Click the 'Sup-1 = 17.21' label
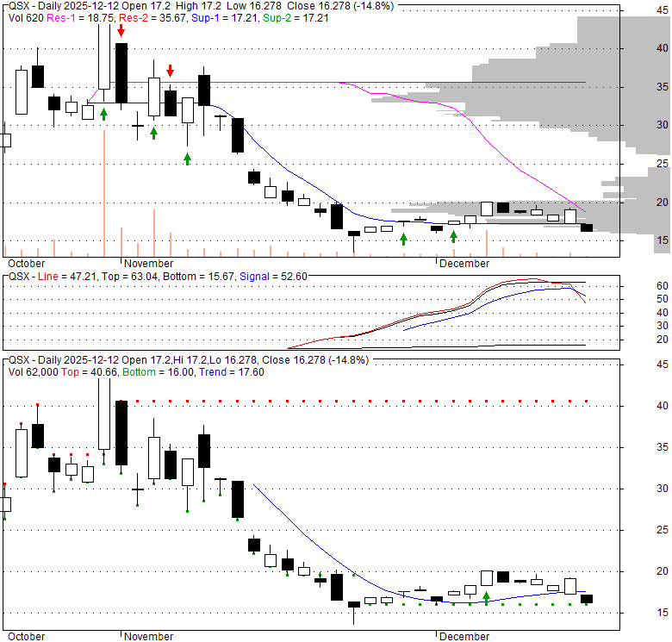672x642 pixels. coord(225,18)
